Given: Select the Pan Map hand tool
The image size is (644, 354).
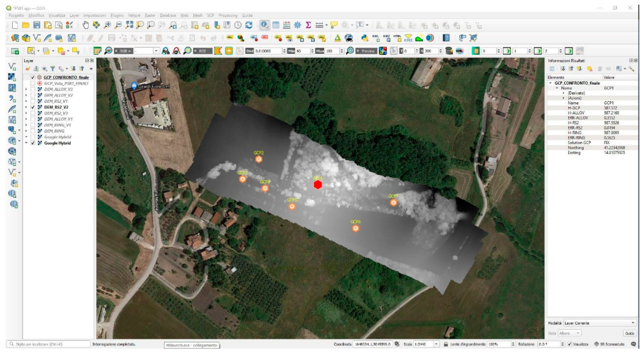Looking at the screenshot, I should click(x=86, y=25).
